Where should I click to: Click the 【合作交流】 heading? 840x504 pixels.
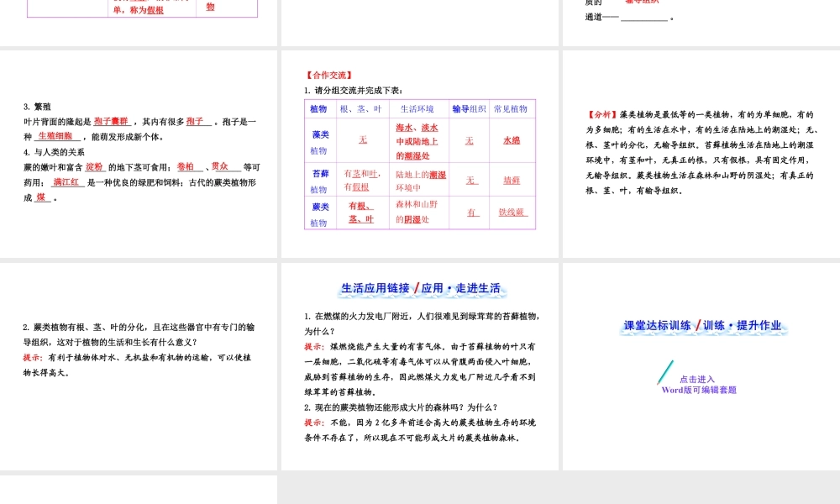(329, 76)
